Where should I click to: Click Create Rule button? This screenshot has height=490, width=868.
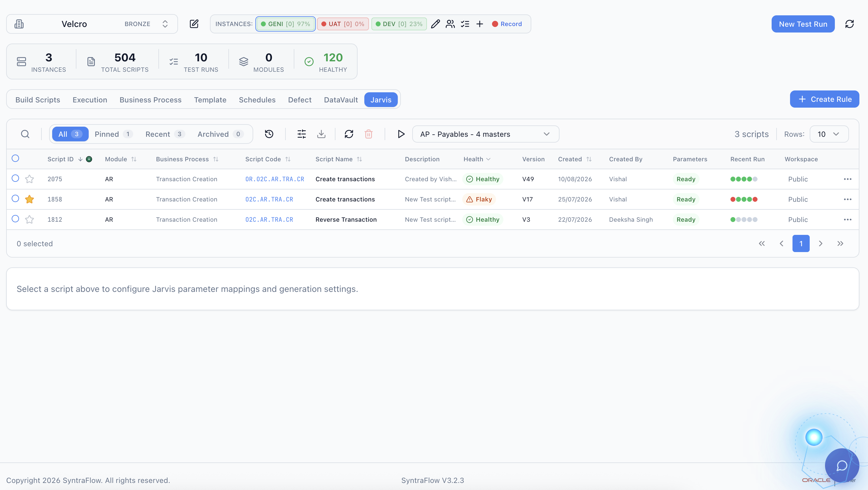point(824,99)
